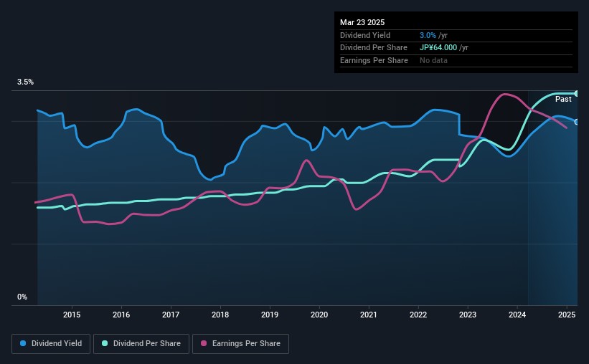This screenshot has width=589, height=364.
Task: Toggle the Dividend Yield legend button
Action: click(x=51, y=344)
